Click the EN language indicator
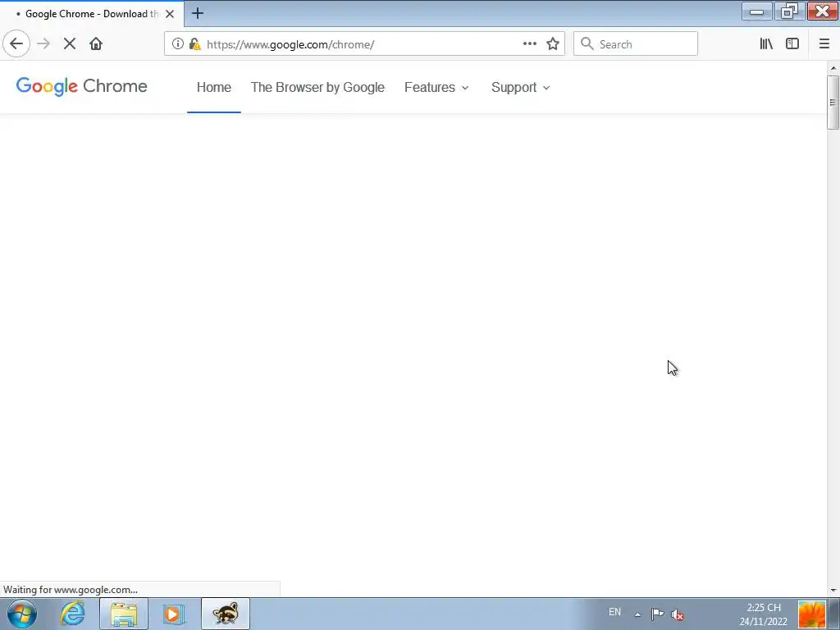 (x=614, y=612)
